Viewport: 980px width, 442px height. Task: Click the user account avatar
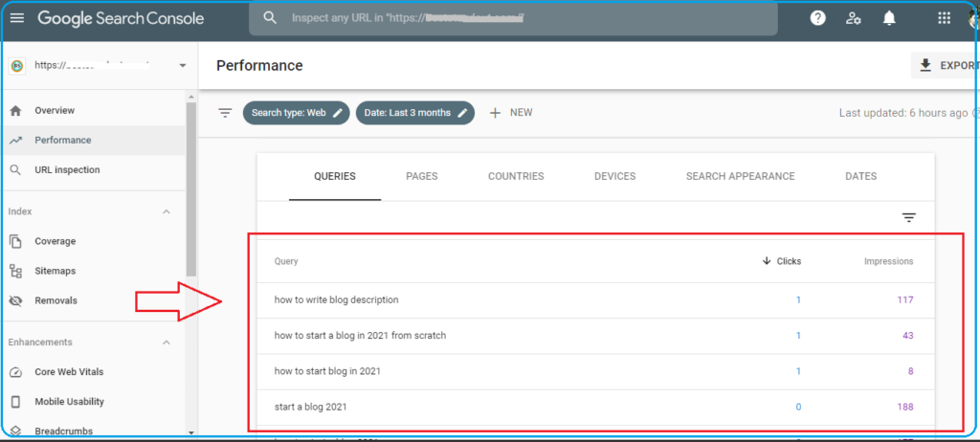[973, 19]
